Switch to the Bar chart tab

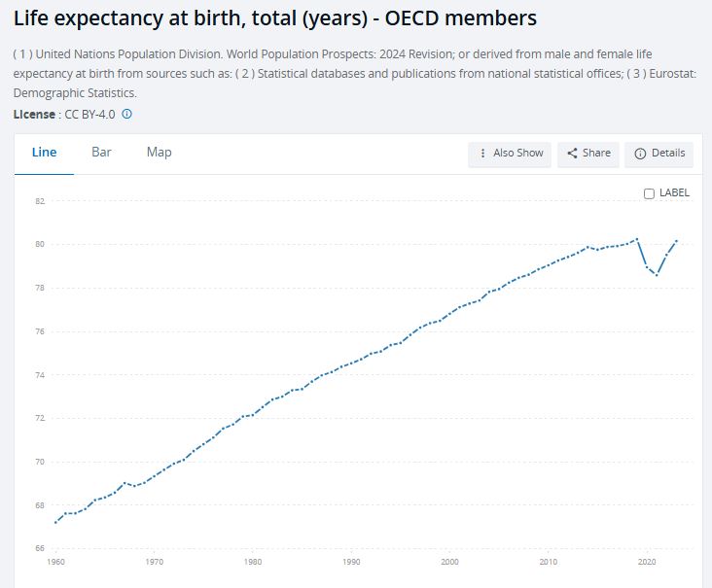(x=101, y=153)
